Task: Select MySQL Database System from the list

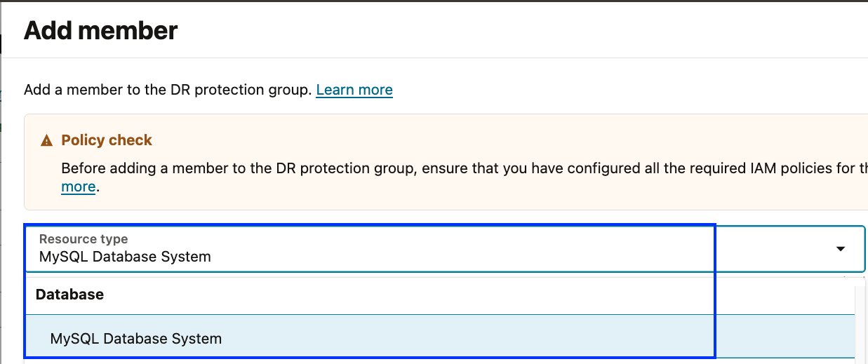Action: (x=136, y=339)
